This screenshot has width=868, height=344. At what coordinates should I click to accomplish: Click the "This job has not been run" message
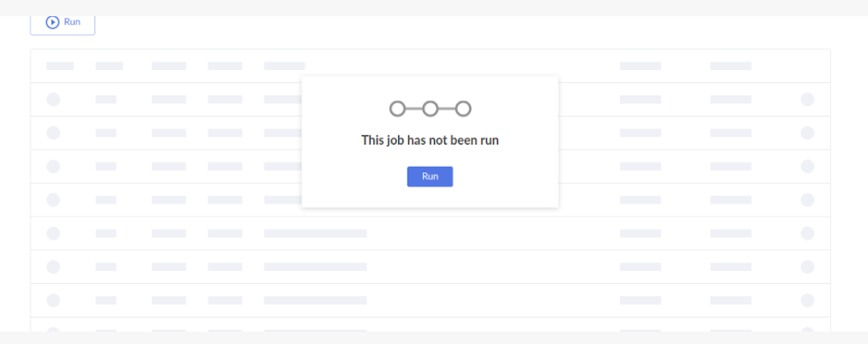point(430,141)
